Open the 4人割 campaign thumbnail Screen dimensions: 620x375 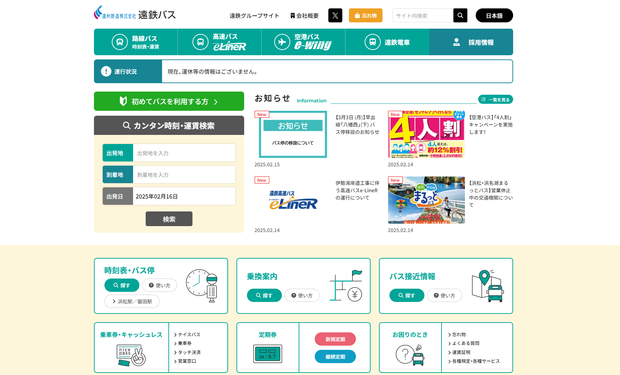pyautogui.click(x=426, y=134)
